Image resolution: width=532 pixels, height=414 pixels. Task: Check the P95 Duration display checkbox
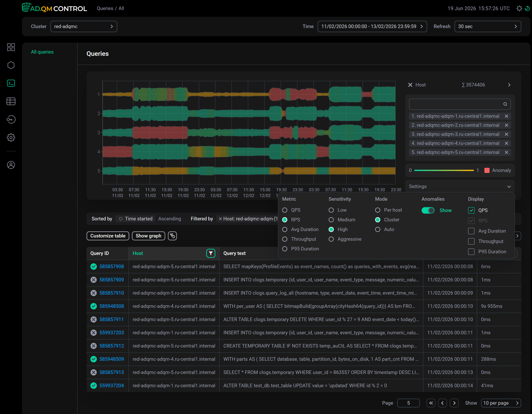tap(471, 252)
